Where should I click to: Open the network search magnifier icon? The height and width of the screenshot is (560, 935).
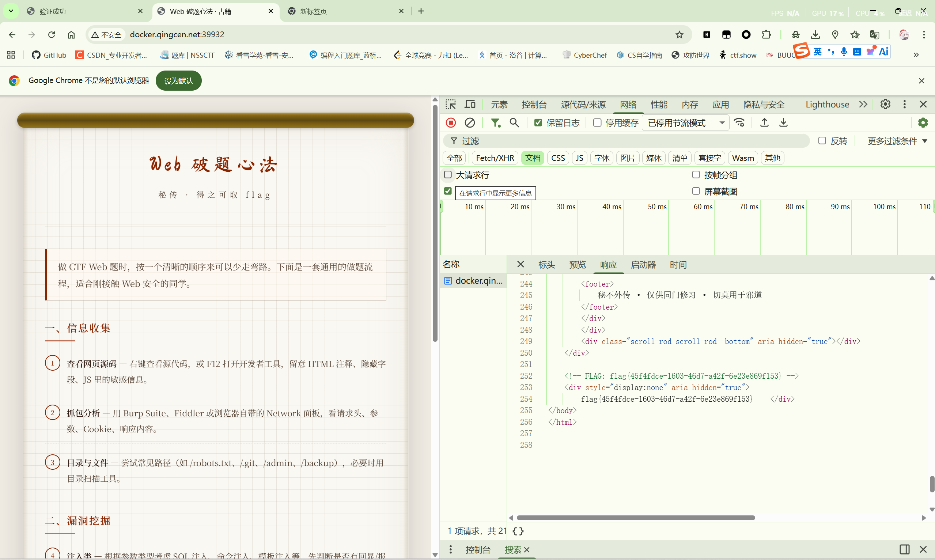[514, 123]
